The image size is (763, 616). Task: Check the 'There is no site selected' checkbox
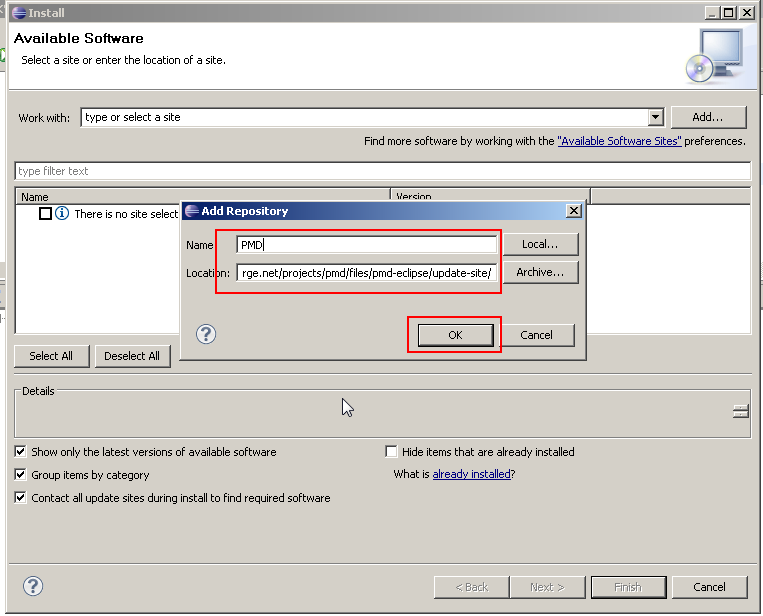click(x=45, y=214)
